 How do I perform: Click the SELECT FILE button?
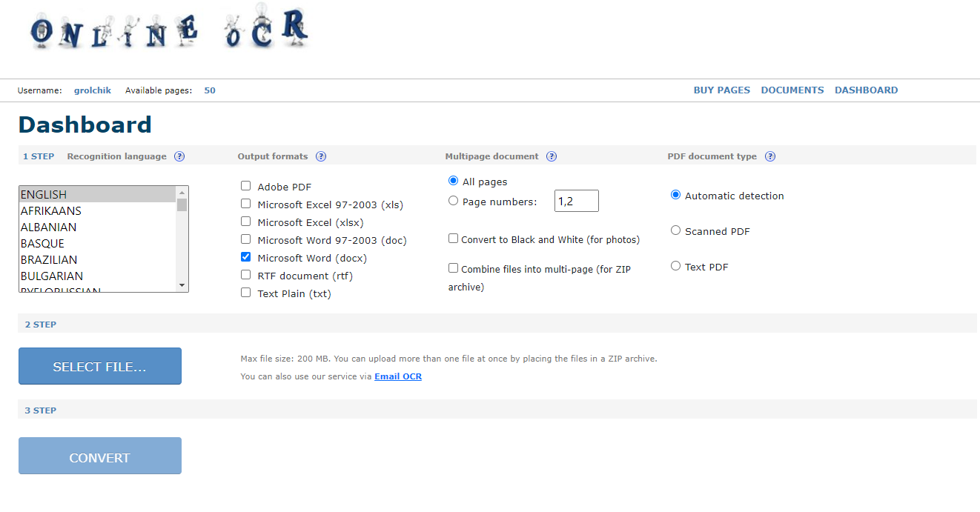(100, 366)
